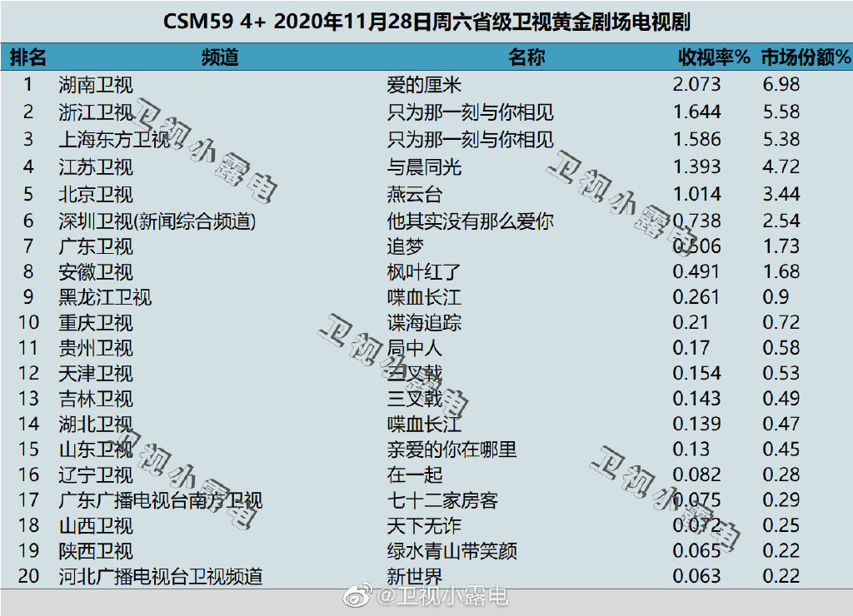Viewport: 853px width, 616px height.
Task: Click market share value 1.73
Action: [781, 246]
